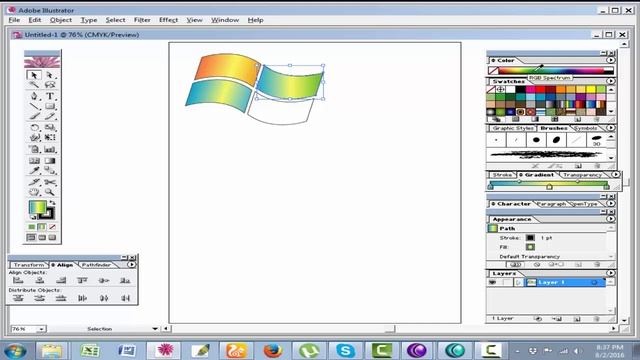Click Horizontal Align Center button
The image size is (640, 360).
pyautogui.click(x=40, y=280)
